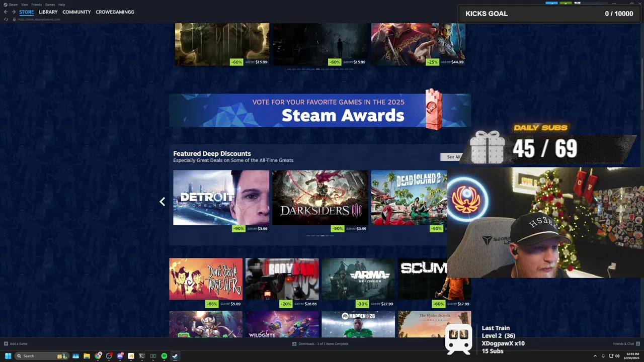Open the Help menu

61,5
